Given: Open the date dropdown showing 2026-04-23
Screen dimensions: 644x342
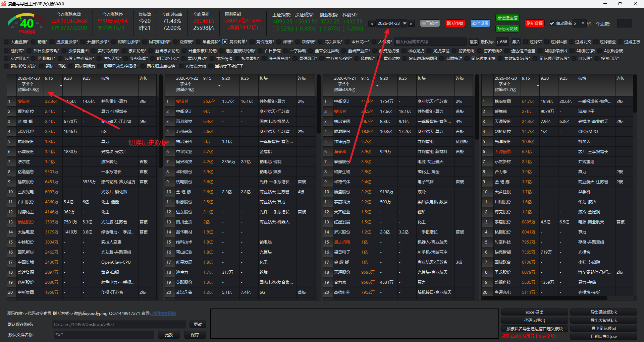Looking at the screenshot, I should (x=405, y=23).
